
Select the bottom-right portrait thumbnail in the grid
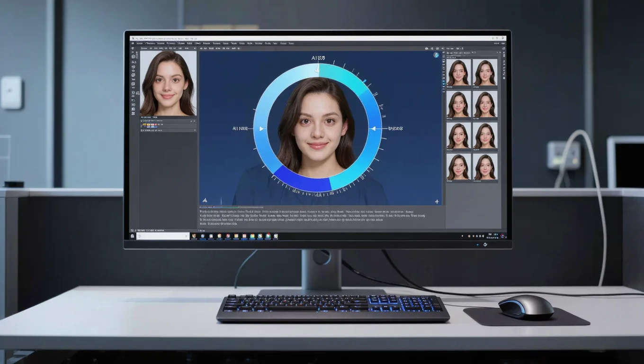pyautogui.click(x=485, y=166)
